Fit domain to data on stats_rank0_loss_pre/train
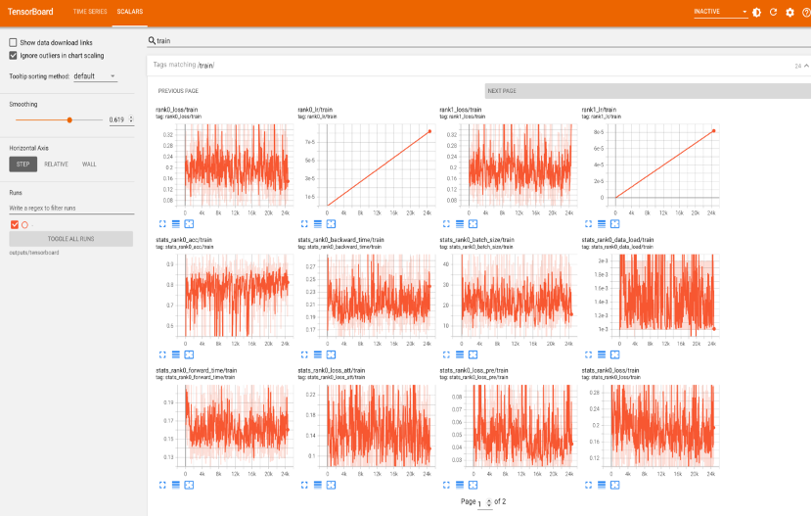This screenshot has width=812, height=517. (x=473, y=485)
